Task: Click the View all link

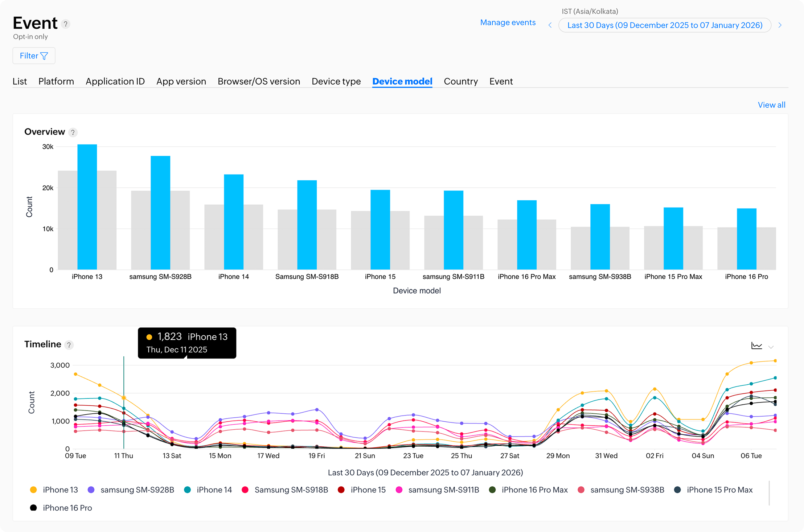Action: pos(771,105)
